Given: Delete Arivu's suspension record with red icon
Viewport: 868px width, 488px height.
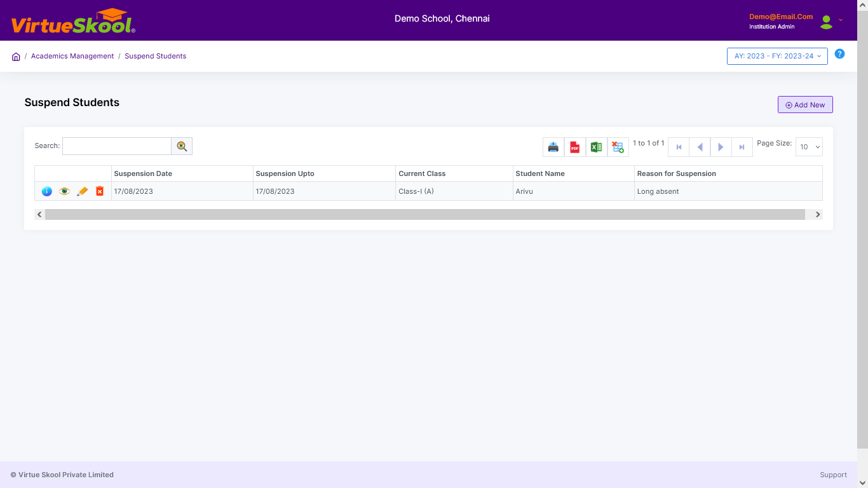Looking at the screenshot, I should [x=100, y=191].
